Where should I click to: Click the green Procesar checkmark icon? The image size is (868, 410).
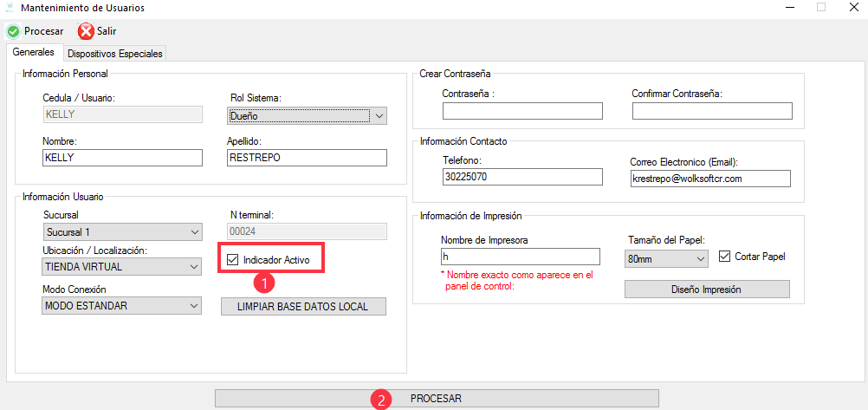pos(13,31)
